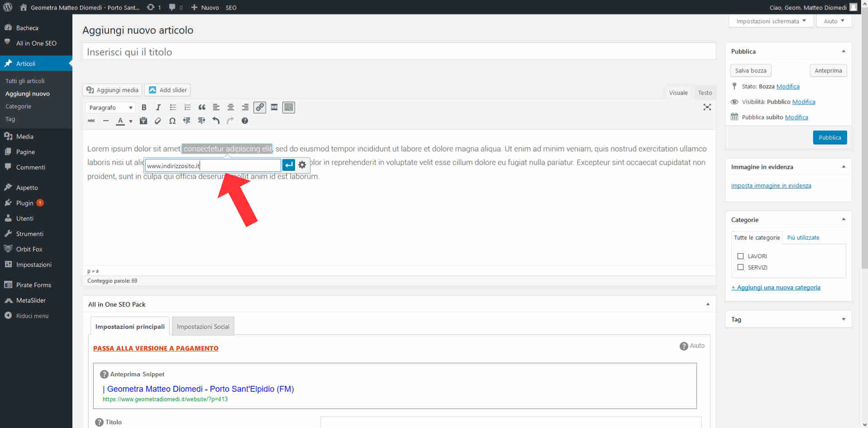Image resolution: width=868 pixels, height=428 pixels.
Task: Click Salva bozza button
Action: (750, 70)
